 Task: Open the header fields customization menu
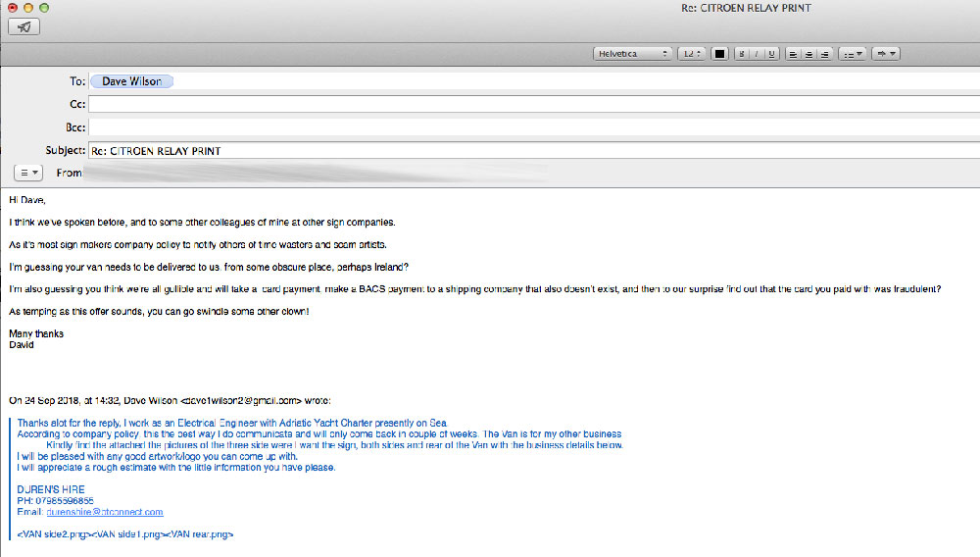coord(29,173)
